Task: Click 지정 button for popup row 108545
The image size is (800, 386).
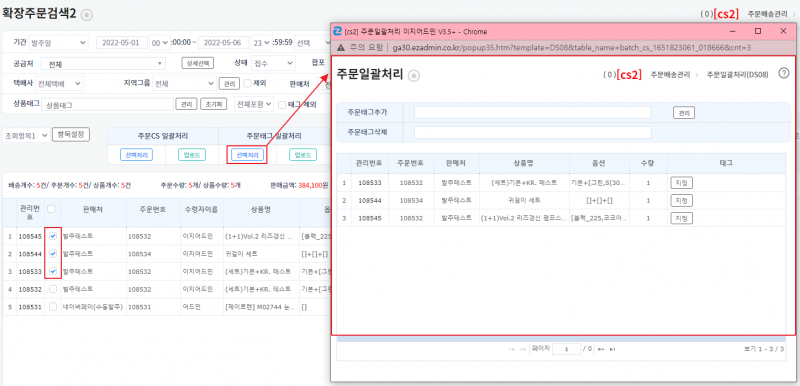Action: (x=682, y=218)
